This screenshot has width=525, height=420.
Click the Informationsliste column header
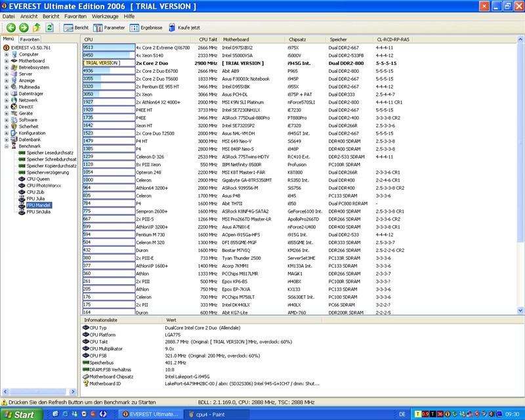pos(122,320)
